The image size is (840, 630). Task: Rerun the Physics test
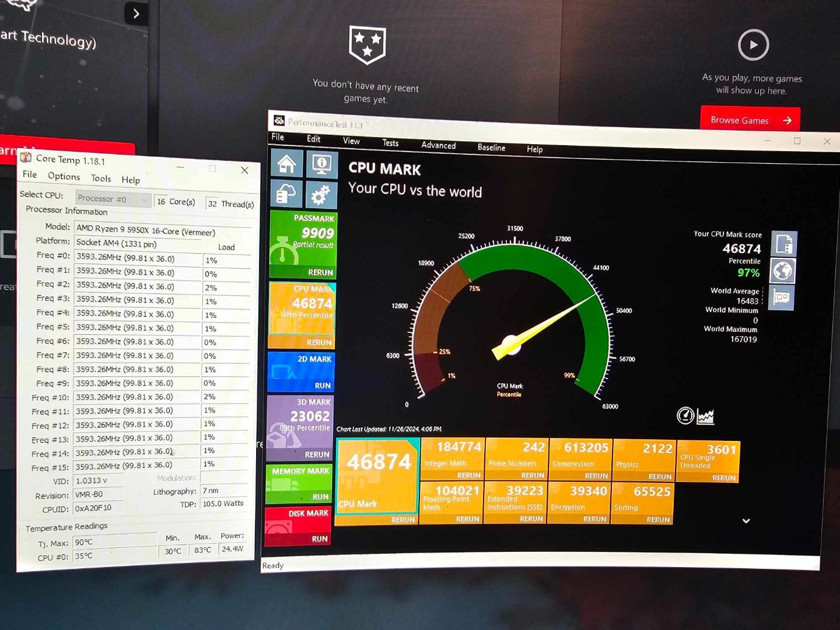tap(660, 477)
